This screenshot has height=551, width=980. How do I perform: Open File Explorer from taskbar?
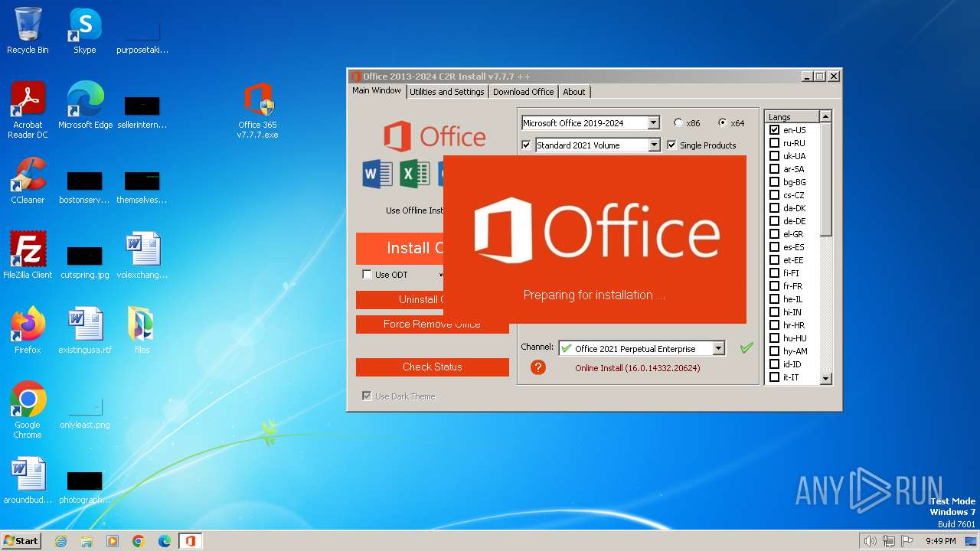[87, 541]
